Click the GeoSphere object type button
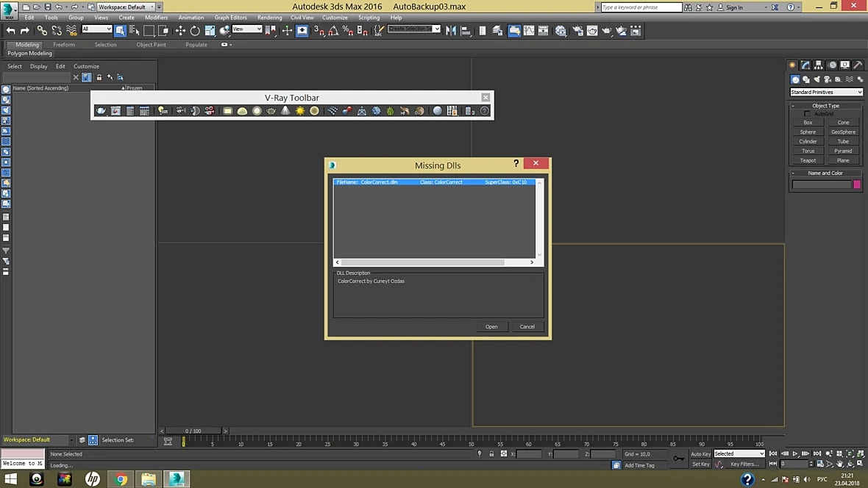This screenshot has height=488, width=868. pyautogui.click(x=843, y=132)
